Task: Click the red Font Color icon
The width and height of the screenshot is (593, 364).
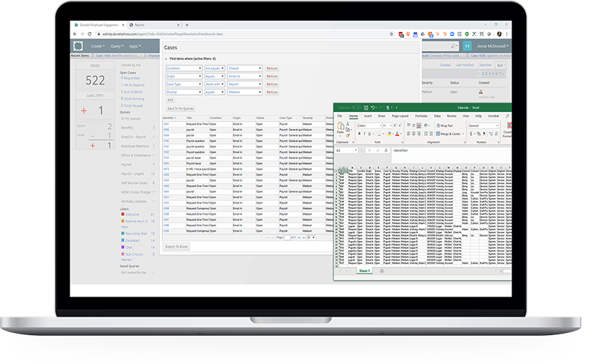Action: [397, 133]
